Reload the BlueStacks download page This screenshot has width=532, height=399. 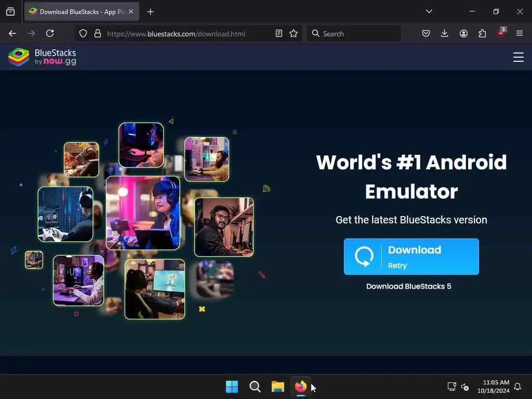click(50, 33)
